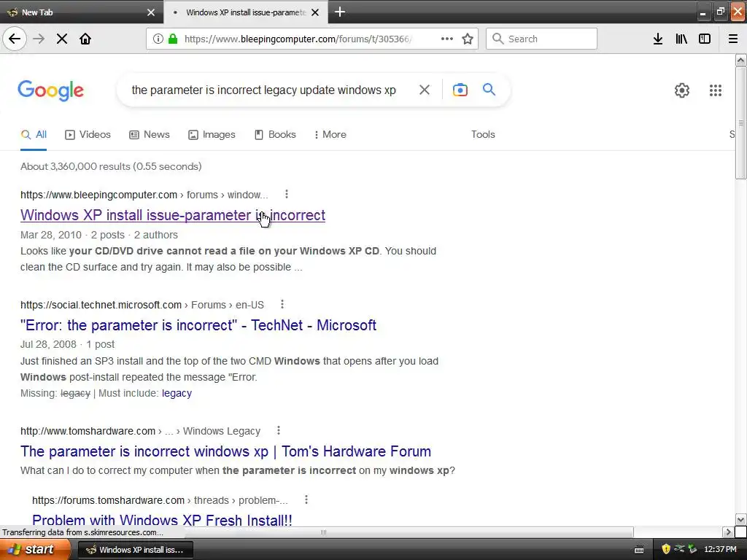Click the vertical scrollbar down arrow
Image resolution: width=747 pixels, height=560 pixels.
point(740,519)
